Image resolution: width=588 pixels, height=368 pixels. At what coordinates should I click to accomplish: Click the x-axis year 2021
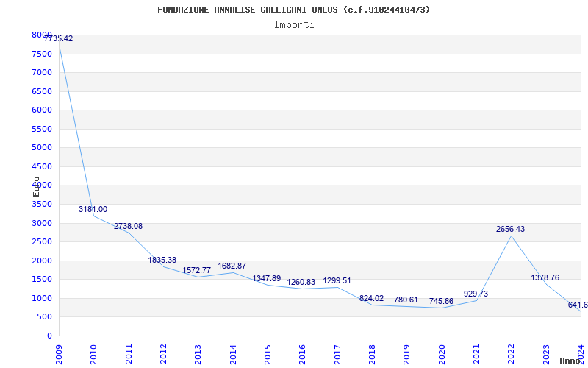point(476,355)
